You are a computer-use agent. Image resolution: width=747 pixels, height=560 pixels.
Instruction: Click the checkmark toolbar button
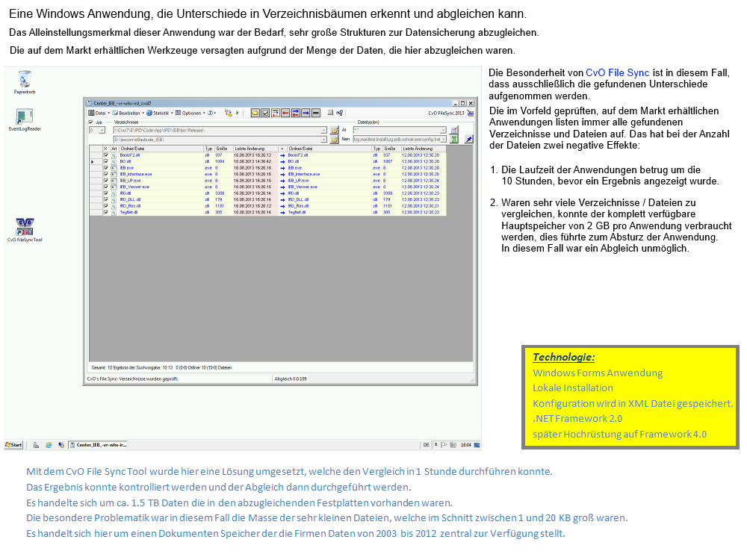(x=265, y=113)
